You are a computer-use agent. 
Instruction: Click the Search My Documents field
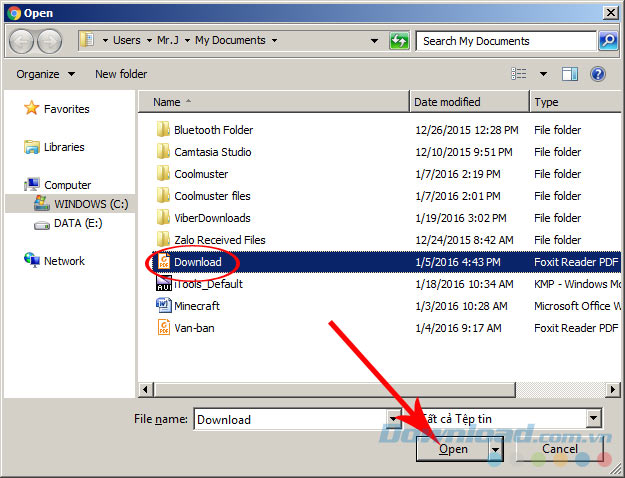point(506,41)
